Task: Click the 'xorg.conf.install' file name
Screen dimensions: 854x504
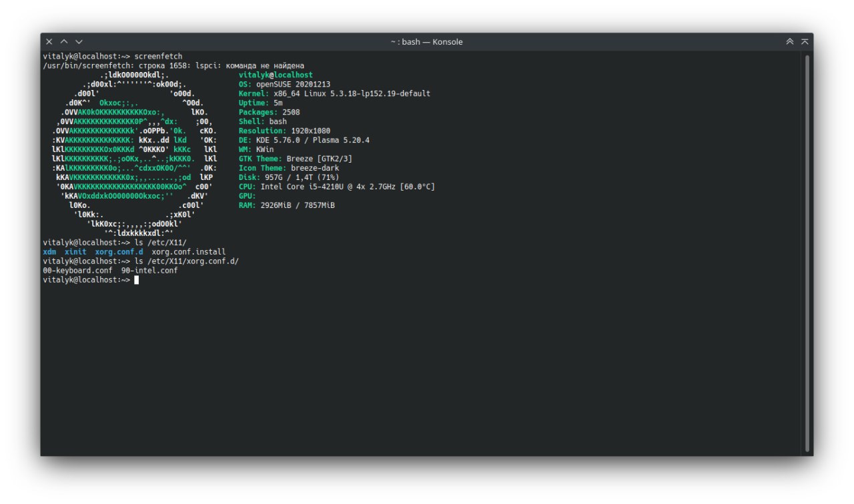Action: pos(189,252)
